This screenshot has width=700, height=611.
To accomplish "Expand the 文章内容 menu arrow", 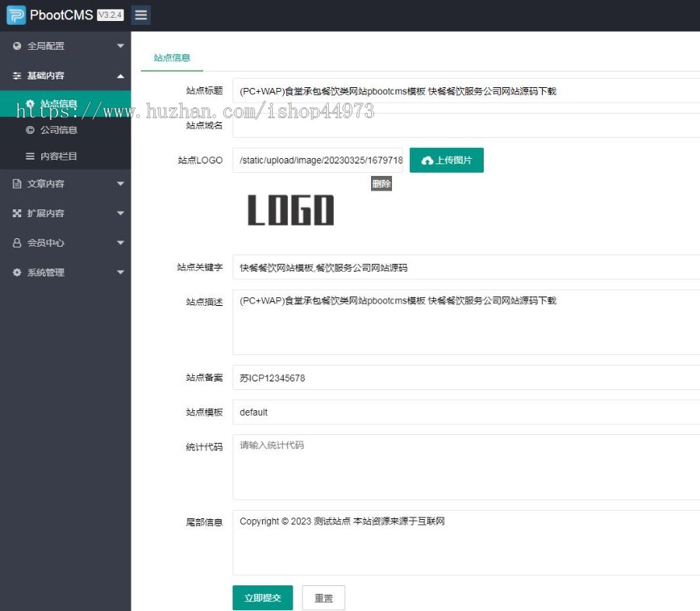I will (x=120, y=184).
